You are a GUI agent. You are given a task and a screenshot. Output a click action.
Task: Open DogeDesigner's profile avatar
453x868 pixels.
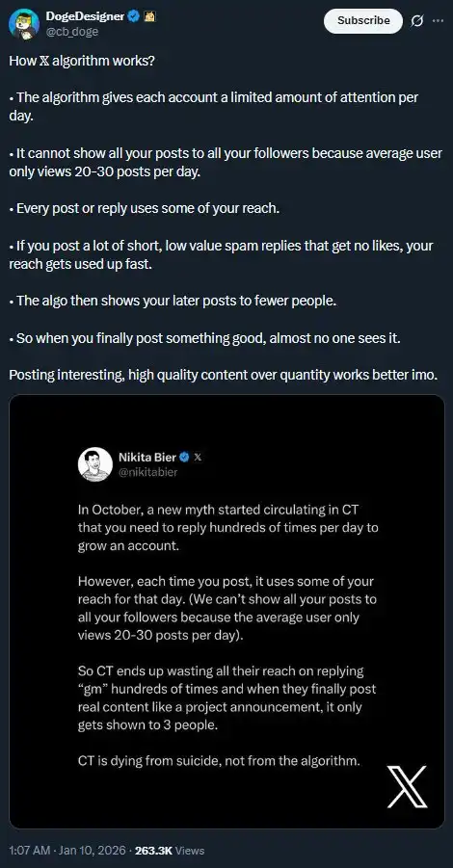pyautogui.click(x=24, y=24)
